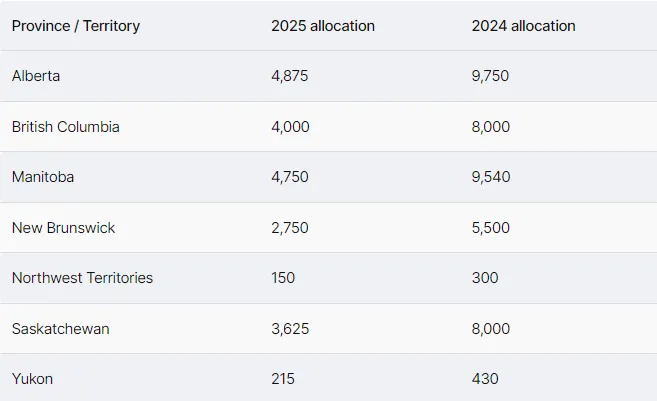Select the New Brunswick cell

pos(63,228)
